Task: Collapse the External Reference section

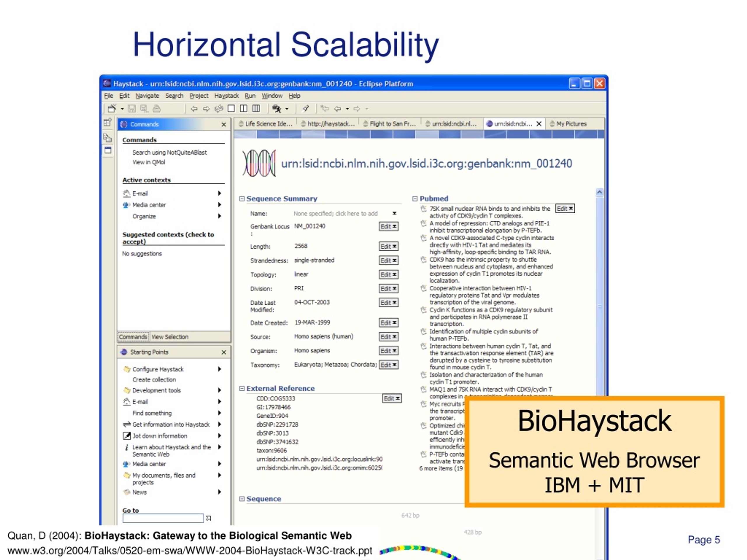Action: [x=242, y=388]
